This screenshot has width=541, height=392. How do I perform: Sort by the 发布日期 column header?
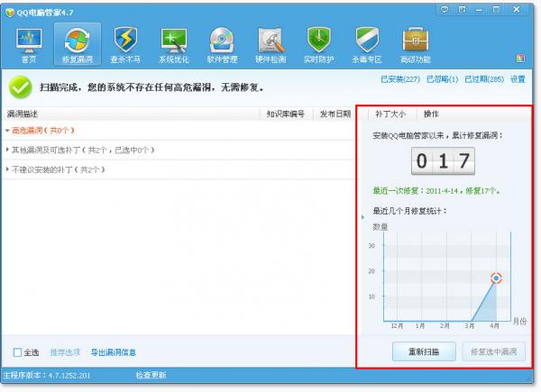(x=335, y=114)
